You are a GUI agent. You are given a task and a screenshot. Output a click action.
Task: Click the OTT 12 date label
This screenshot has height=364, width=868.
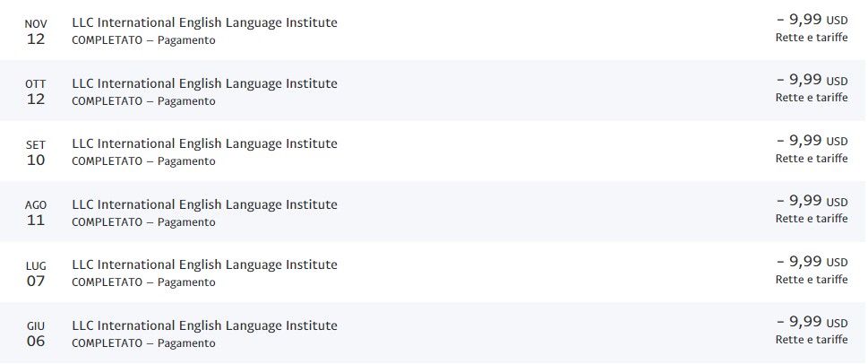pos(36,91)
